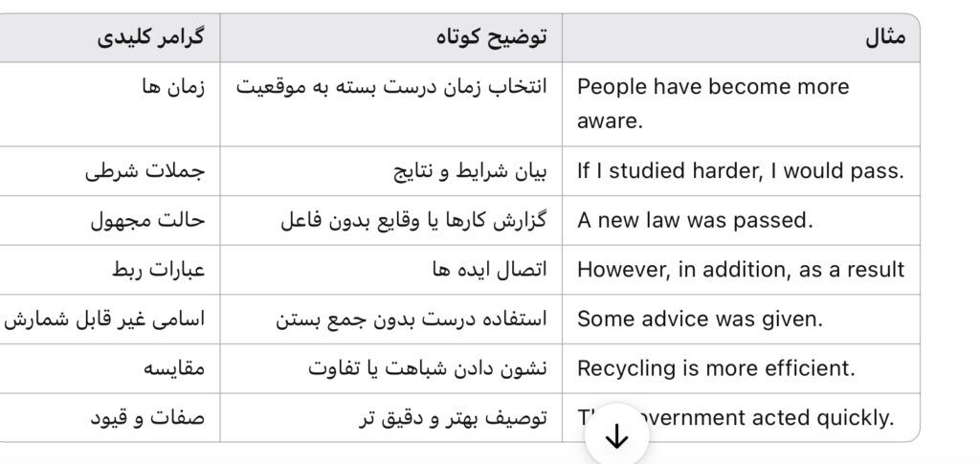The height and width of the screenshot is (464, 980).
Task: Select the اتصال ایده ها description cell
Action: click(x=490, y=270)
